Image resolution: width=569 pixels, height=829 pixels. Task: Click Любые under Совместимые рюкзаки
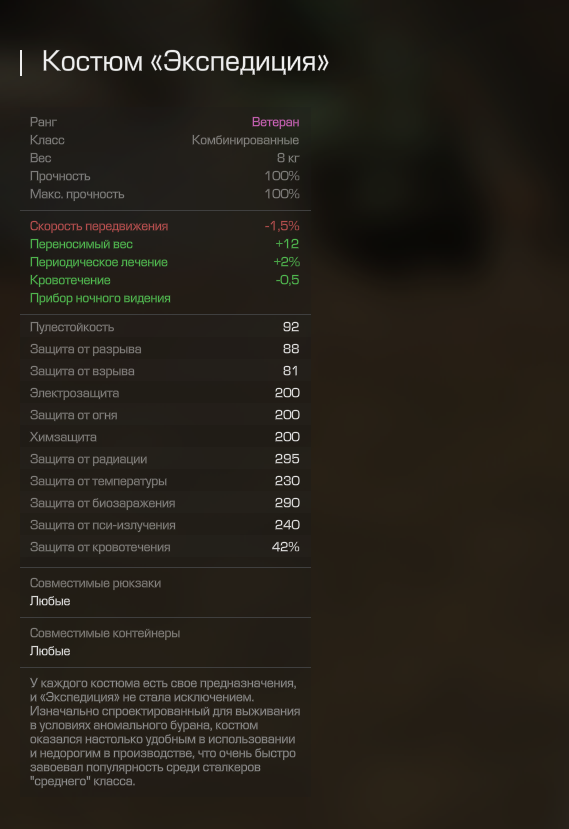pyautogui.click(x=50, y=602)
